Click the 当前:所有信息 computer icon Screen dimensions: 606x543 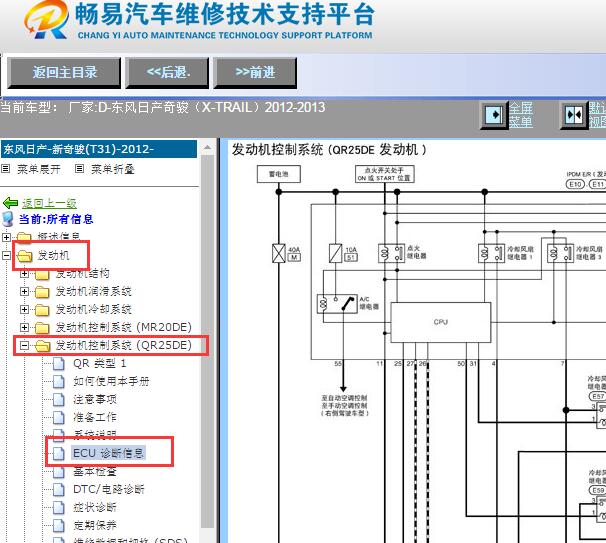[8, 219]
